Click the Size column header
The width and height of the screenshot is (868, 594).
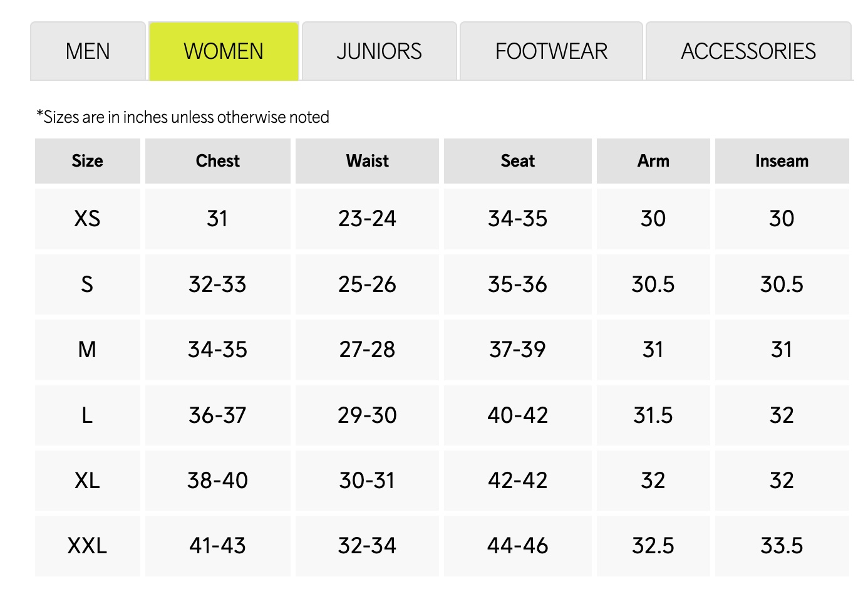[x=87, y=161]
